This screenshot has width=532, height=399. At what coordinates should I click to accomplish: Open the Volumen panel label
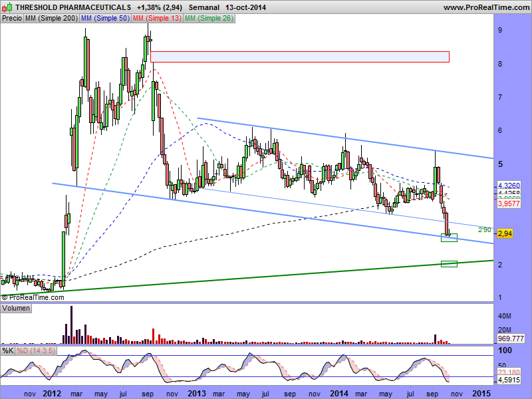(16, 308)
